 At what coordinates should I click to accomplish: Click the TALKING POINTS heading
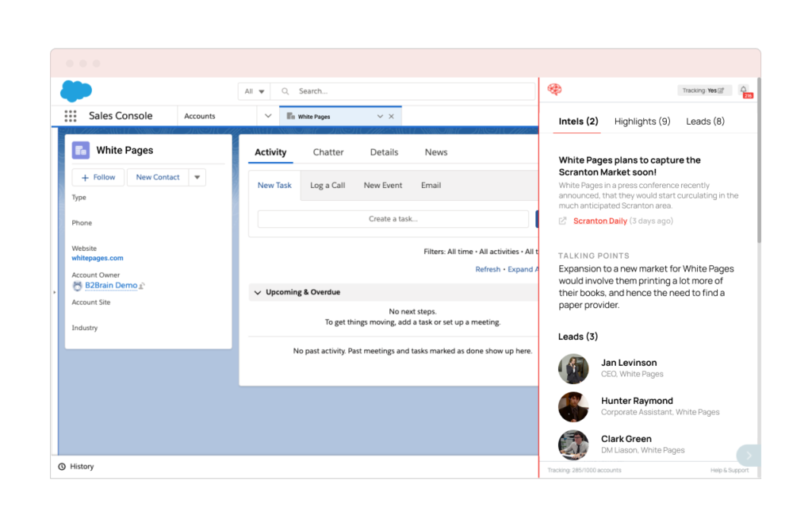point(593,256)
